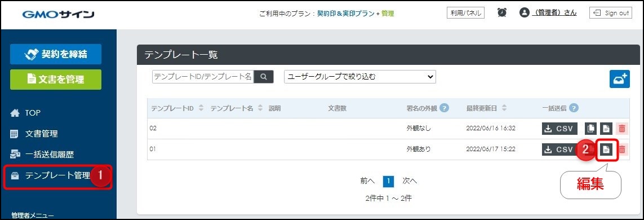
Task: Click the 管理者メニュー sidebar heading
Action: (x=33, y=215)
